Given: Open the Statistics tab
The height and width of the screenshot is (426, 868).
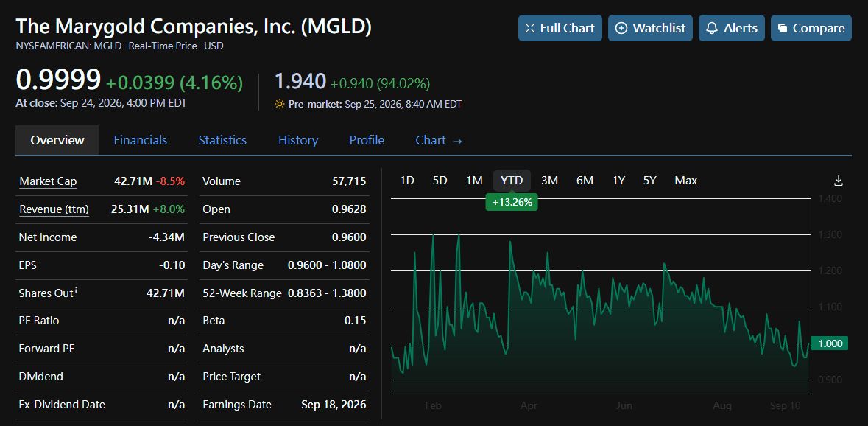Looking at the screenshot, I should pyautogui.click(x=222, y=140).
